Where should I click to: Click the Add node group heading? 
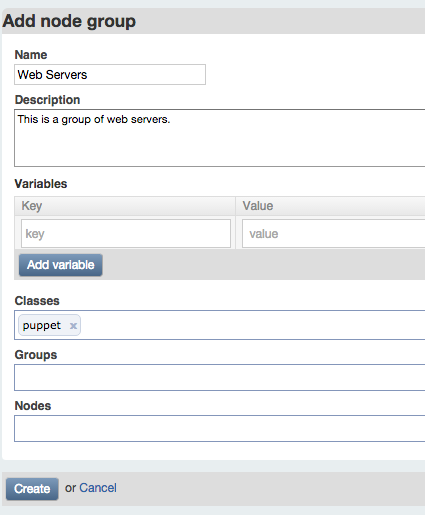click(69, 21)
